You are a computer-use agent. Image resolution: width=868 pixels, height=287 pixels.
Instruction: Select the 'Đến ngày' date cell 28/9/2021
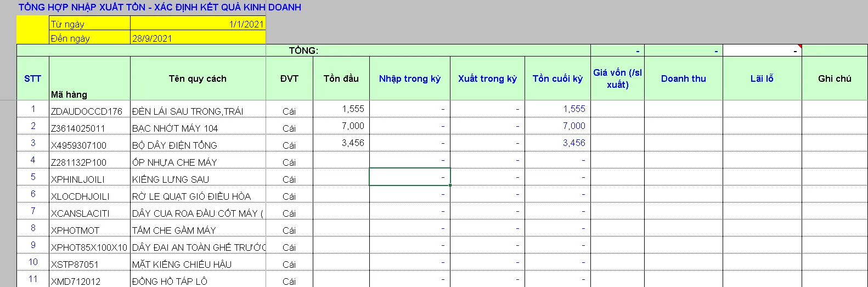[198, 38]
